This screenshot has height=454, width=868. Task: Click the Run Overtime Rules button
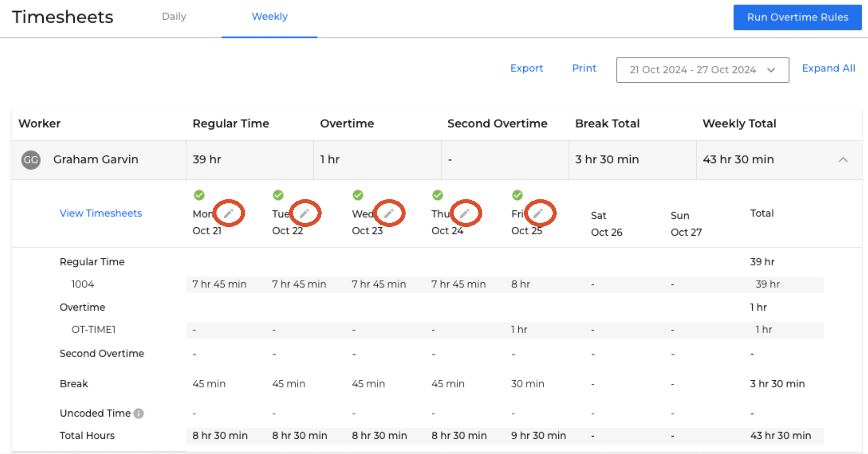[797, 17]
